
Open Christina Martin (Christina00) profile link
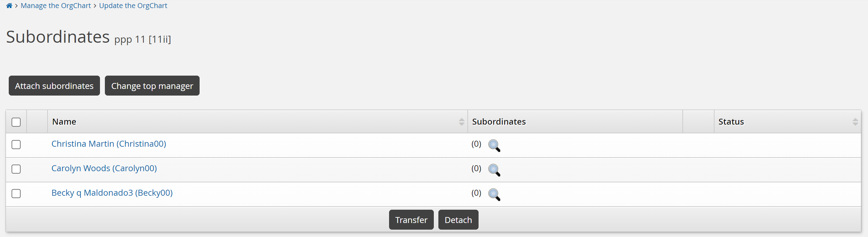click(109, 144)
